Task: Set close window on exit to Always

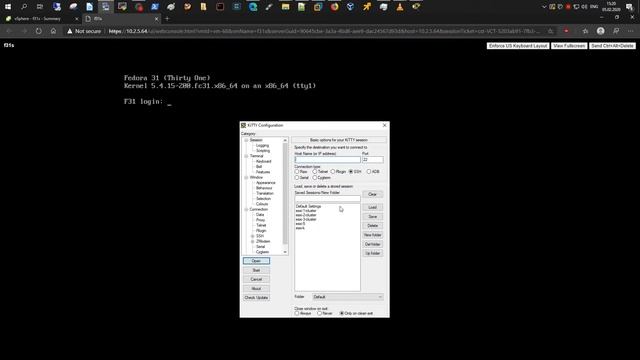Action: tap(297, 313)
